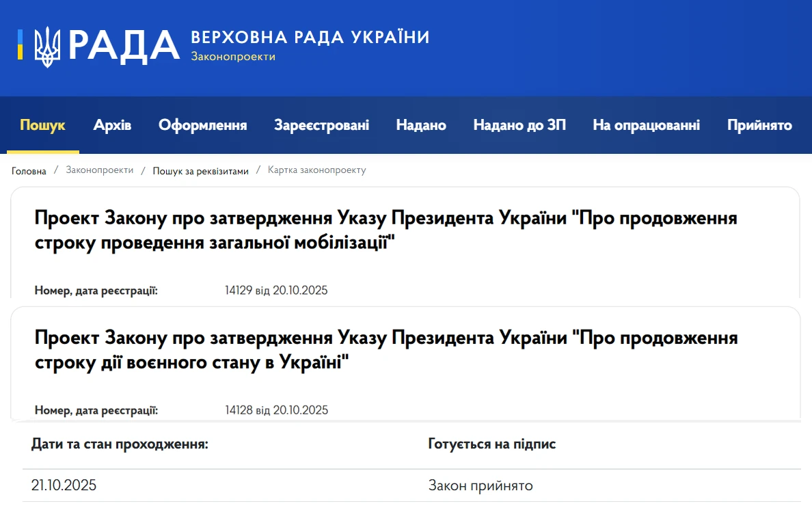Click the Головна breadcrumb link

click(29, 171)
